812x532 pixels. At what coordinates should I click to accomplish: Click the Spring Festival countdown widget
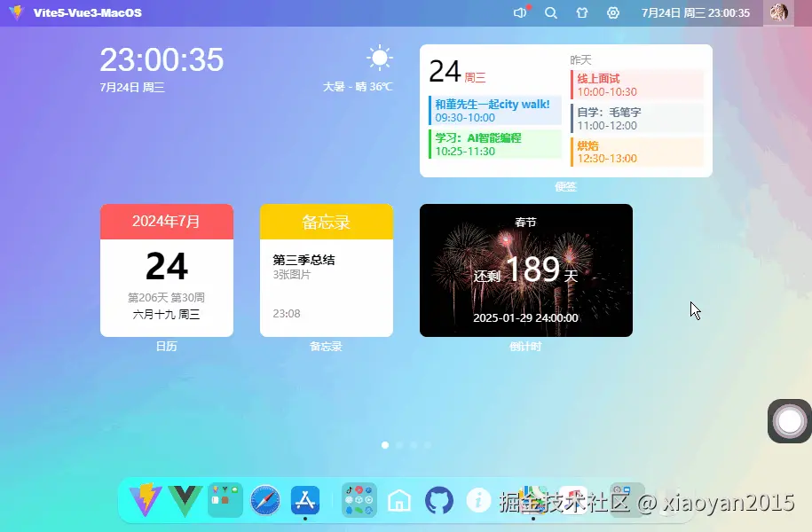[526, 270]
